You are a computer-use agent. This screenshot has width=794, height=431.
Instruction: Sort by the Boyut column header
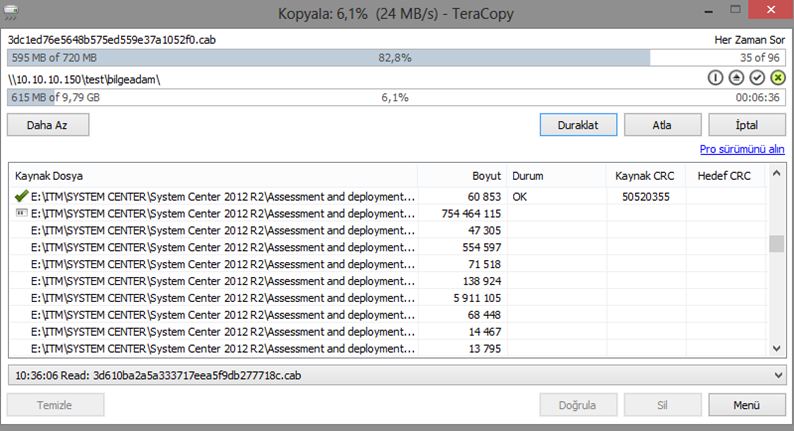coord(462,176)
